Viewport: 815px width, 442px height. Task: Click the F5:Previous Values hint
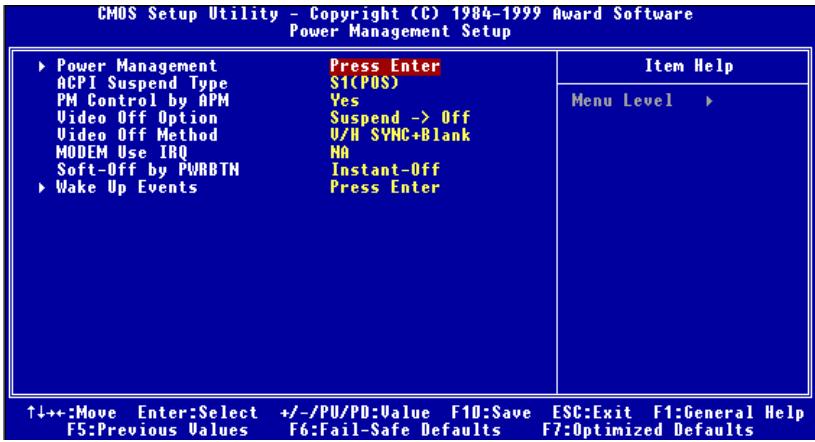tap(157, 430)
